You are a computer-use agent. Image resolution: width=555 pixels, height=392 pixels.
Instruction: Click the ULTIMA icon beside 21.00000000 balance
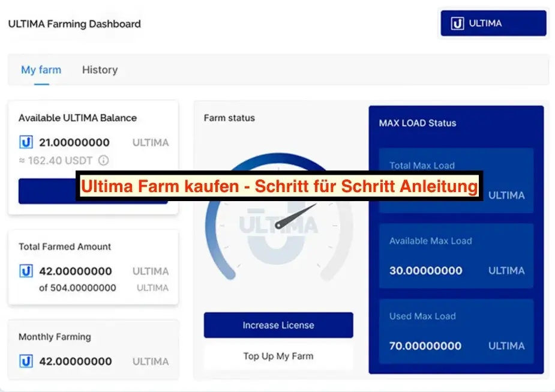pyautogui.click(x=26, y=142)
